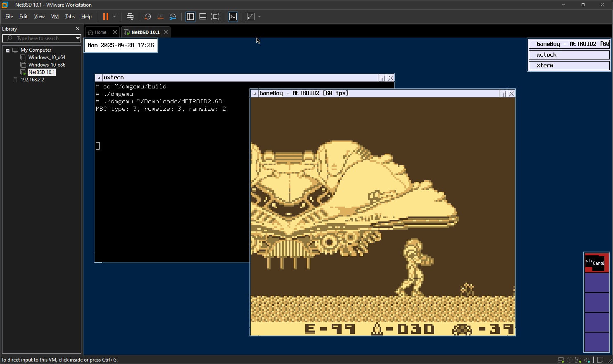This screenshot has width=613, height=364.
Task: Click the Send Ctrl+Alt+Del toolbar icon
Action: (130, 17)
